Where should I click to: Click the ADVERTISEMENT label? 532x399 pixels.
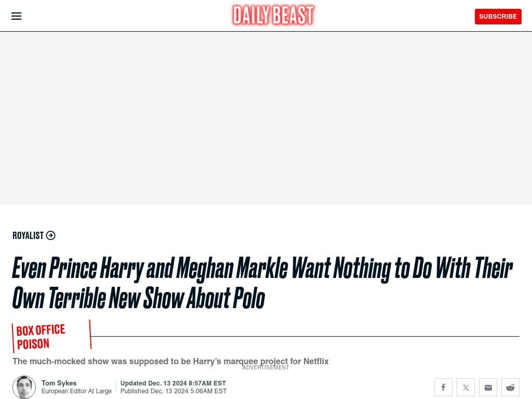[265, 367]
